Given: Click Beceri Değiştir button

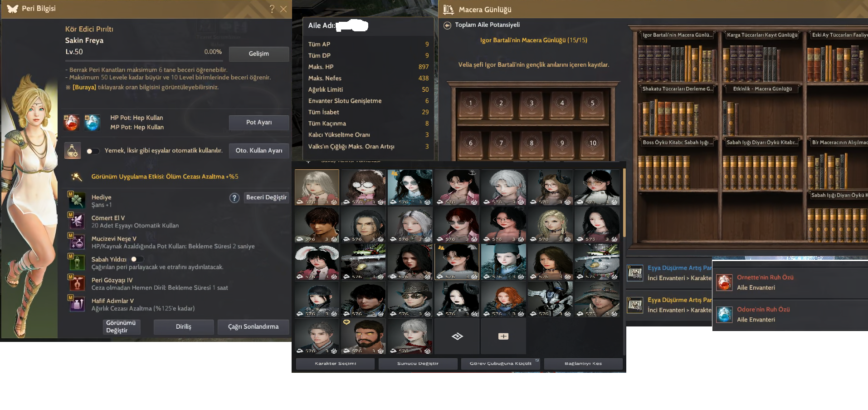Looking at the screenshot, I should (x=266, y=198).
